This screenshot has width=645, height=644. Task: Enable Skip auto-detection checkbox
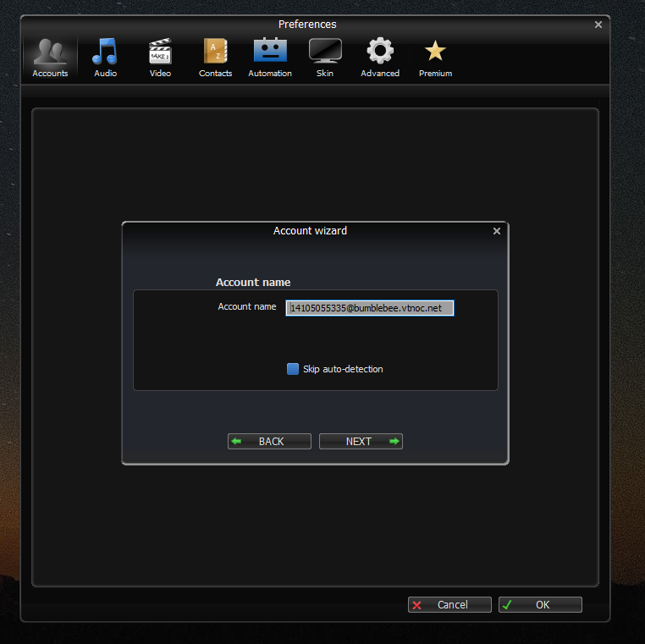[x=293, y=369]
